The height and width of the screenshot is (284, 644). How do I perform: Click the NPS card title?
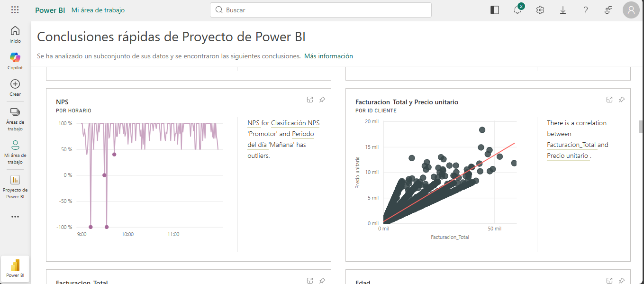(62, 102)
